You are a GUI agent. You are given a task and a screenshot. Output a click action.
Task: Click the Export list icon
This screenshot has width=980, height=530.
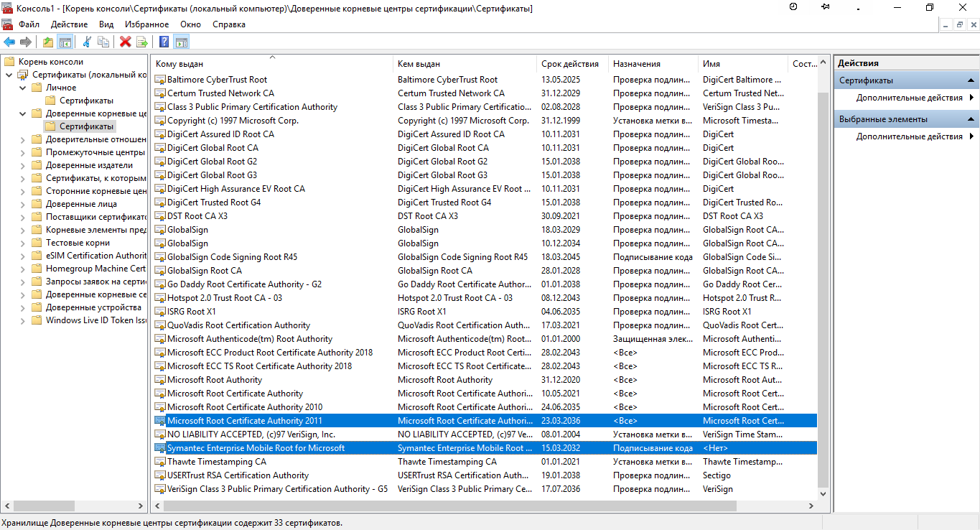141,41
